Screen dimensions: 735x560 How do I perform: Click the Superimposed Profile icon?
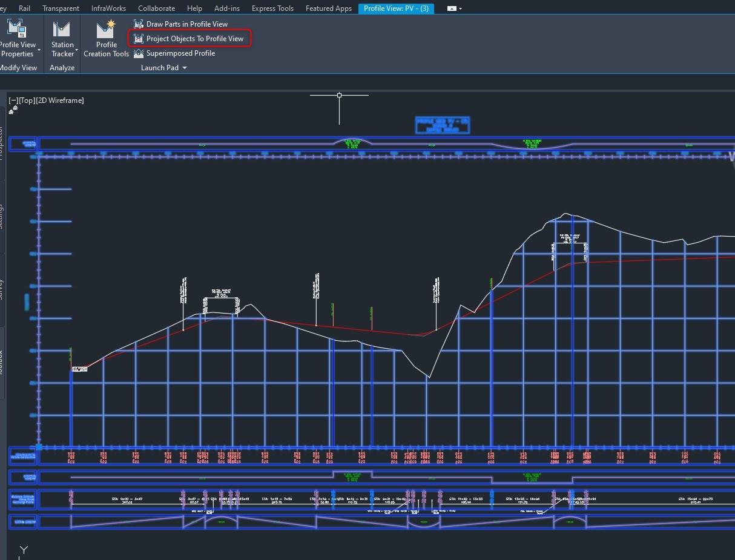(138, 53)
